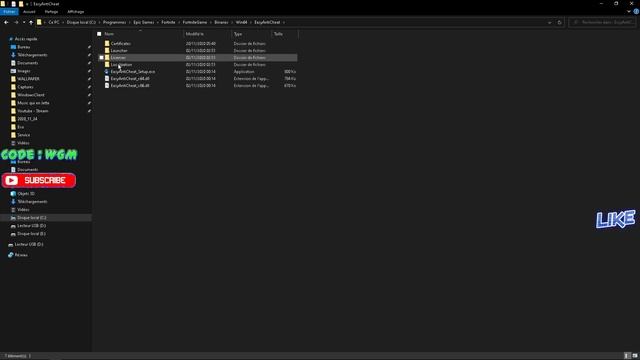
Task: Select the Localization folder icon
Action: click(x=107, y=64)
